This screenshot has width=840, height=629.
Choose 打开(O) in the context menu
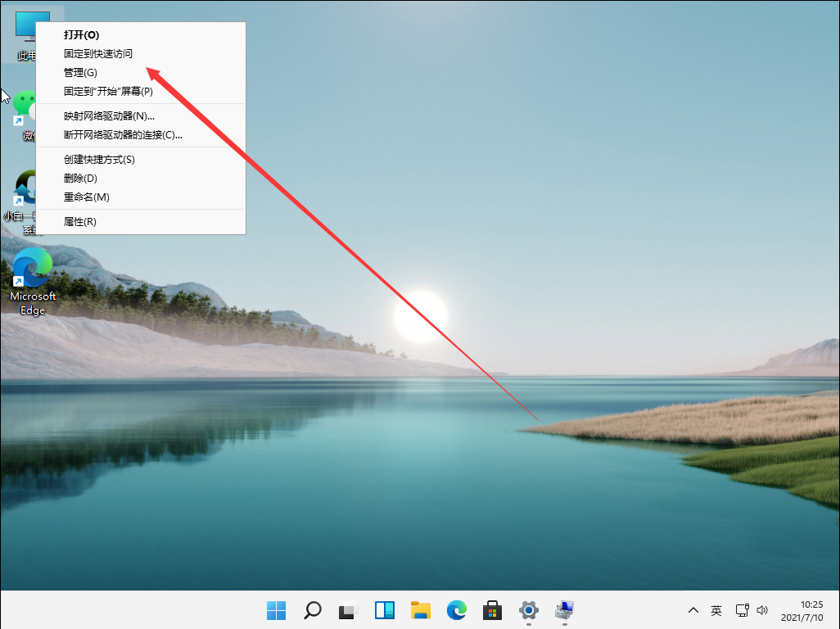pos(81,35)
